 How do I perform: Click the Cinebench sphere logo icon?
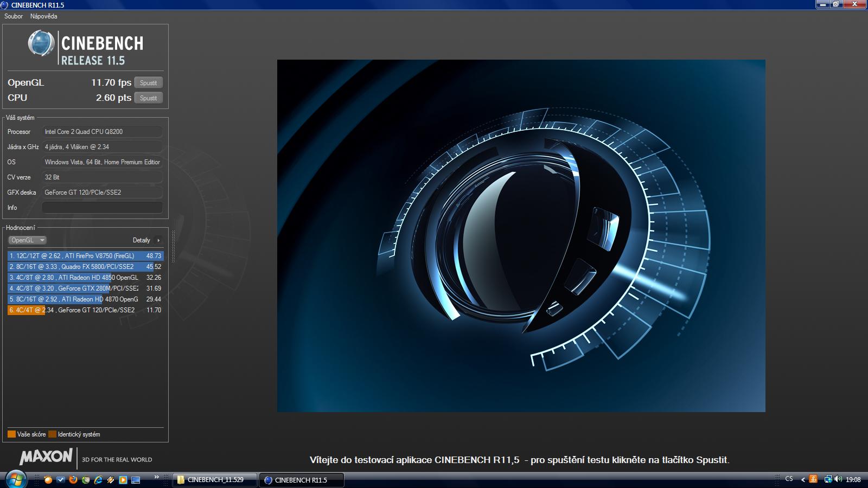coord(41,43)
